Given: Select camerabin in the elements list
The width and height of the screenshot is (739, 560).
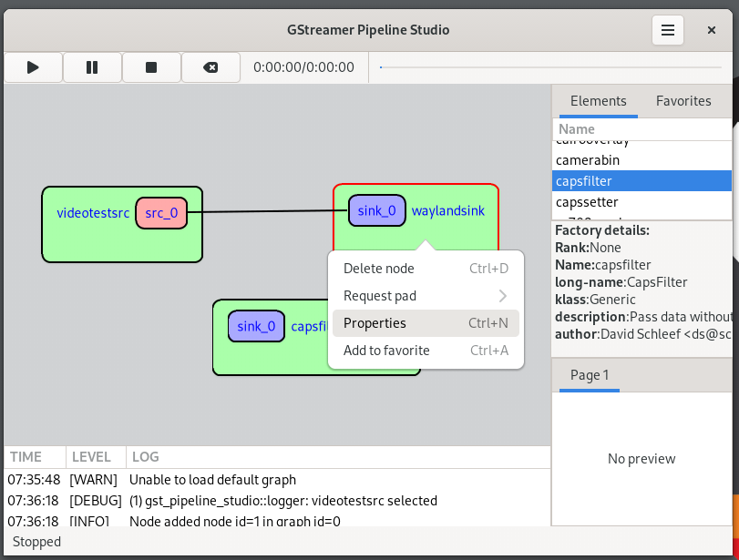Looking at the screenshot, I should [641, 160].
